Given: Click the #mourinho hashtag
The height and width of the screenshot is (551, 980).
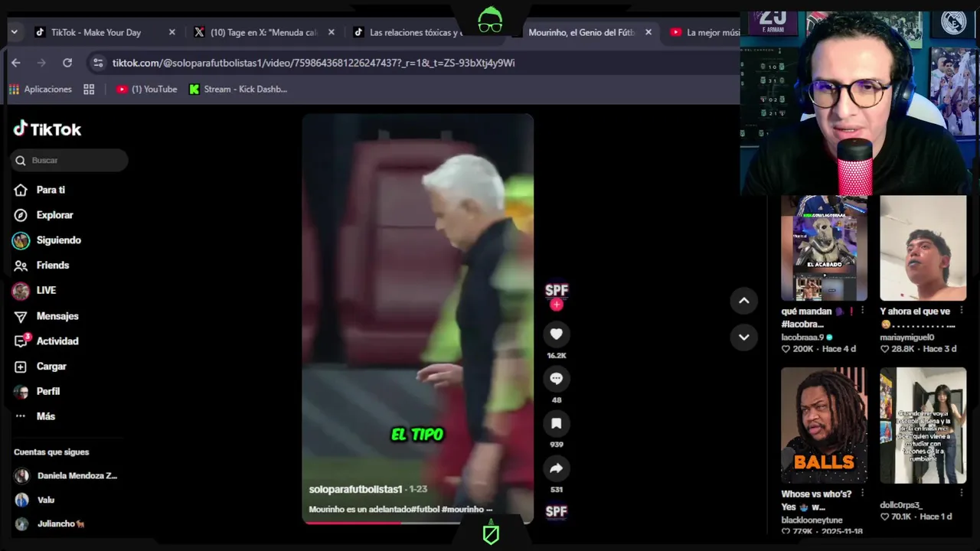Looking at the screenshot, I should (x=462, y=510).
